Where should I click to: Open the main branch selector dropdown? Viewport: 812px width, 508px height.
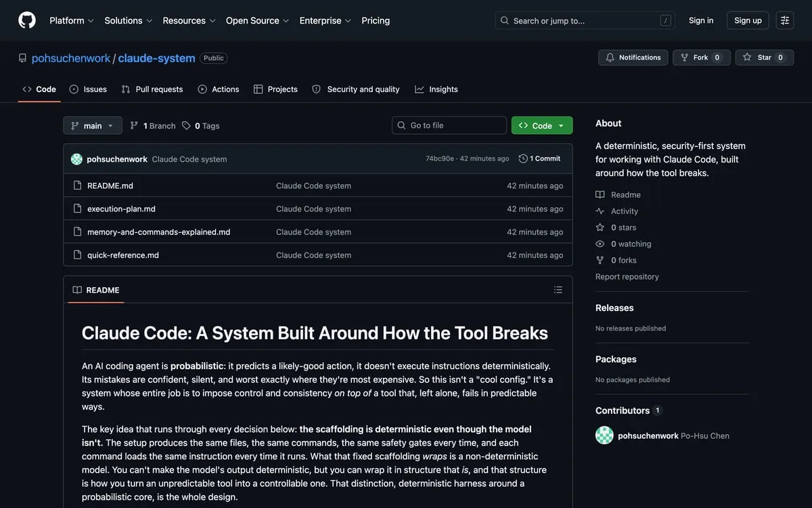pos(93,125)
